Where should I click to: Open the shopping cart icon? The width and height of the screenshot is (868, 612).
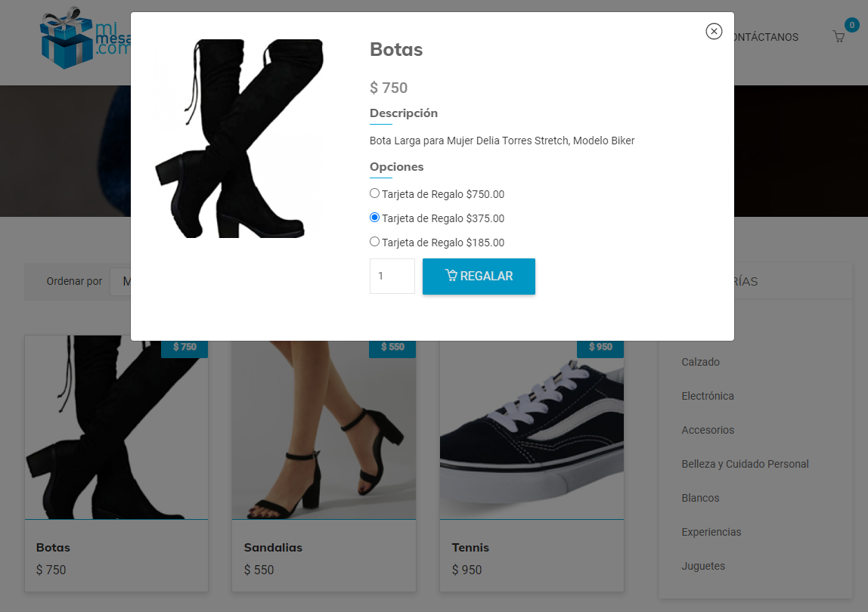click(839, 36)
